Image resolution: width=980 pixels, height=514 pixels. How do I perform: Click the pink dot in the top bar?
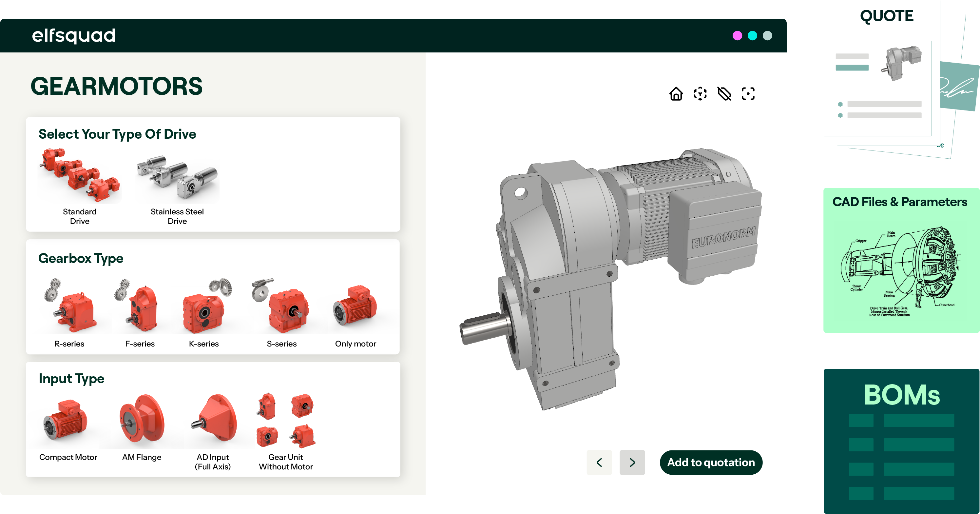coord(738,35)
